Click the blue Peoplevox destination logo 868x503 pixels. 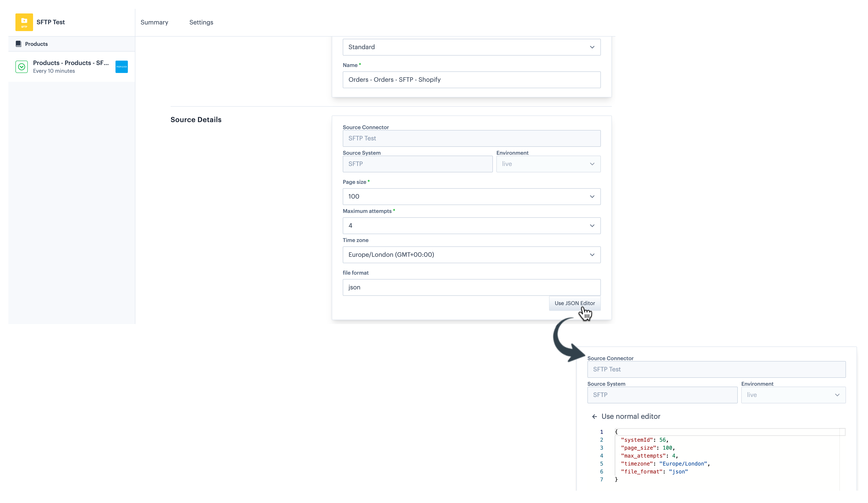tap(122, 67)
